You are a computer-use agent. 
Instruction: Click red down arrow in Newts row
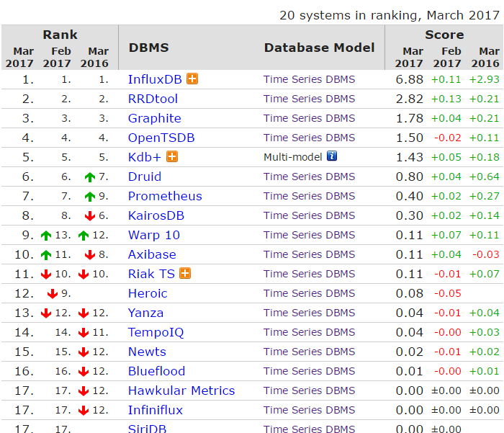[x=84, y=352]
